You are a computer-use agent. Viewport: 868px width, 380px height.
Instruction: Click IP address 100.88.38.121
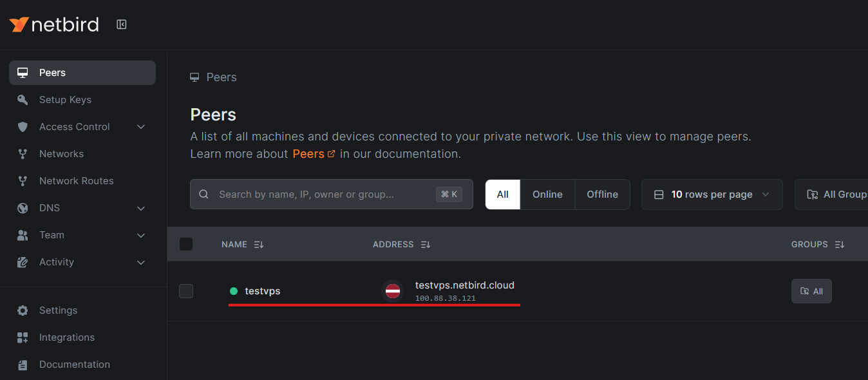tap(445, 298)
